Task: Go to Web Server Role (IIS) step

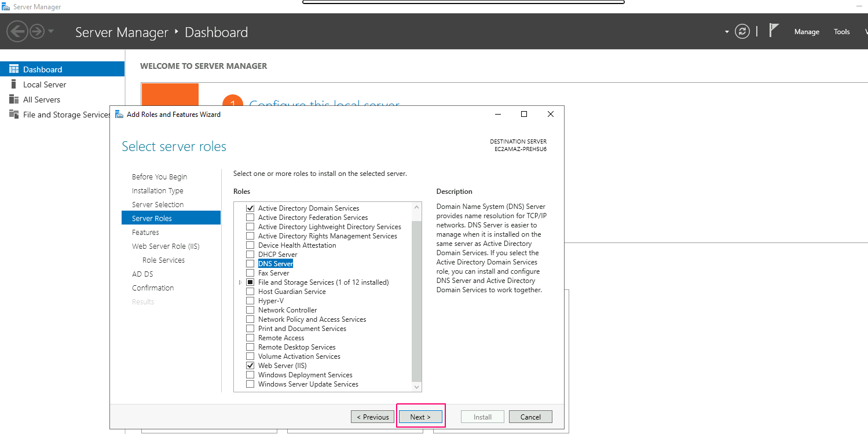Action: coord(166,247)
